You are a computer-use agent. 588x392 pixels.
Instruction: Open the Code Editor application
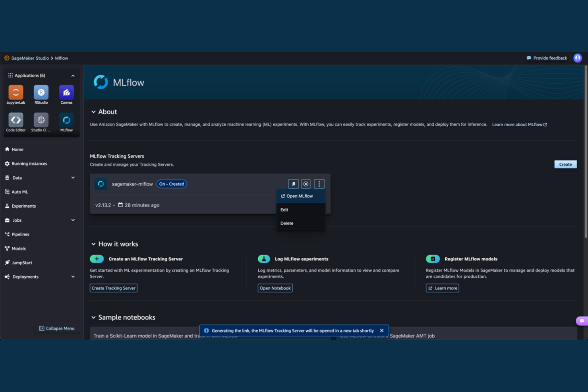(16, 122)
